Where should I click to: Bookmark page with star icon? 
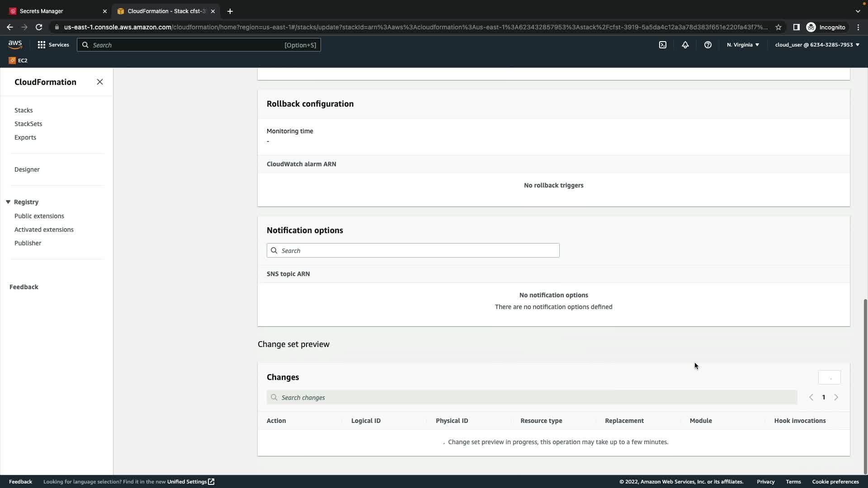[778, 27]
